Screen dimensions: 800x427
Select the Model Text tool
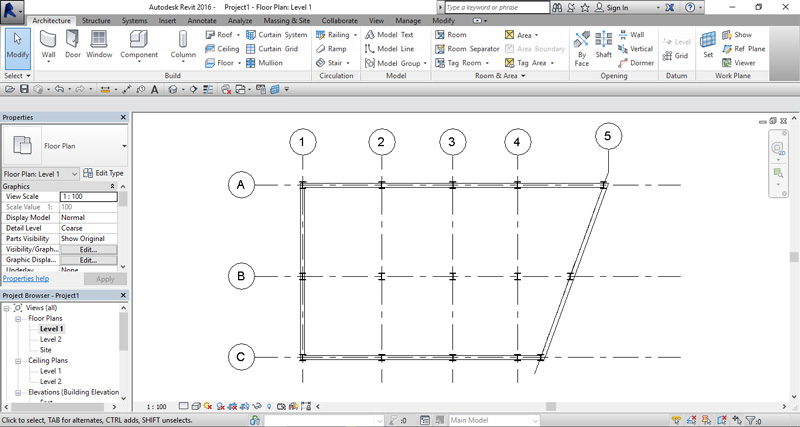[389, 35]
